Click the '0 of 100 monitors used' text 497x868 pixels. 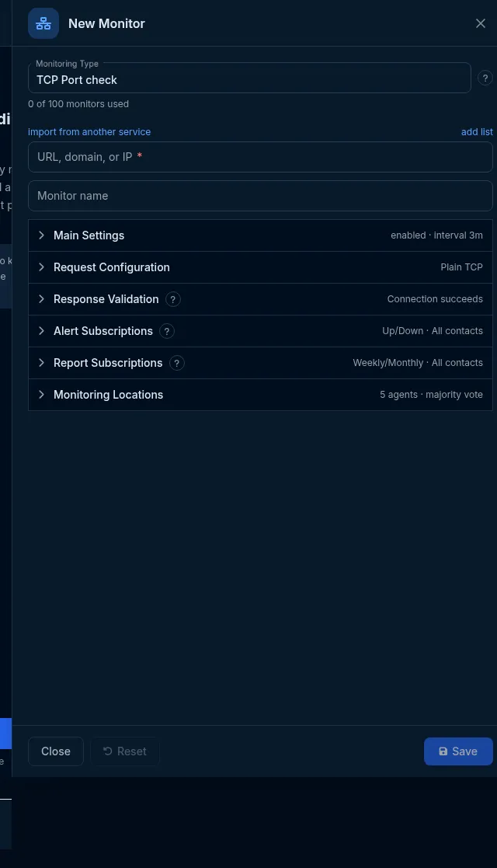point(78,104)
